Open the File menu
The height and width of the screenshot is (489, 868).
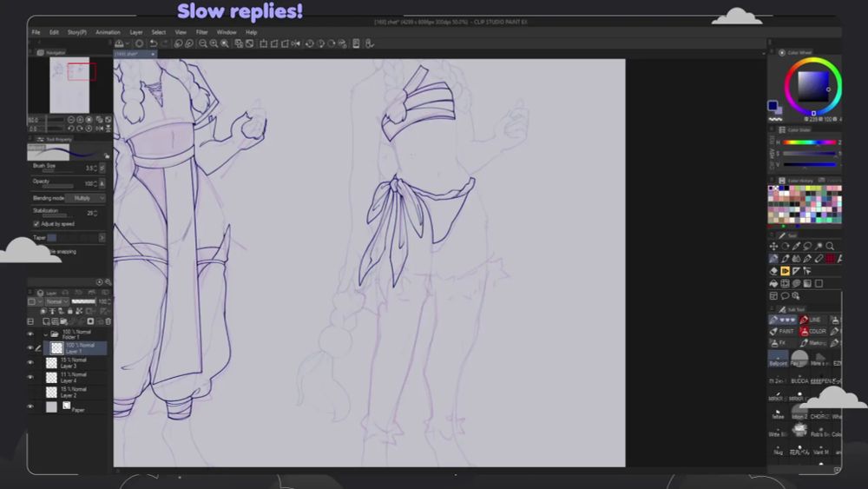36,32
